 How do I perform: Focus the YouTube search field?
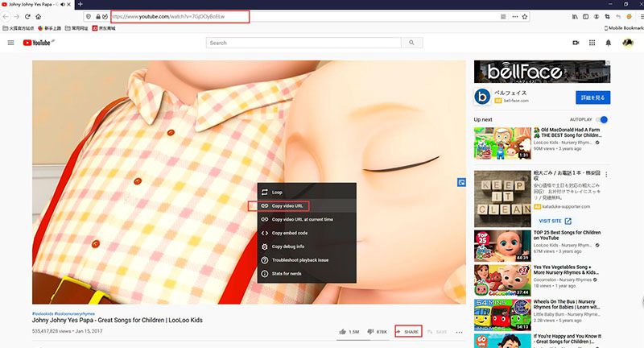[303, 43]
